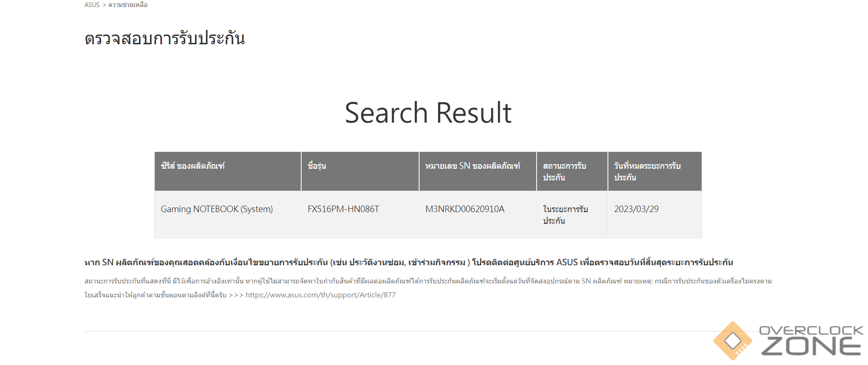Open the support Article/877 URL link
Viewport: 868px width, 365px height.
(x=320, y=295)
